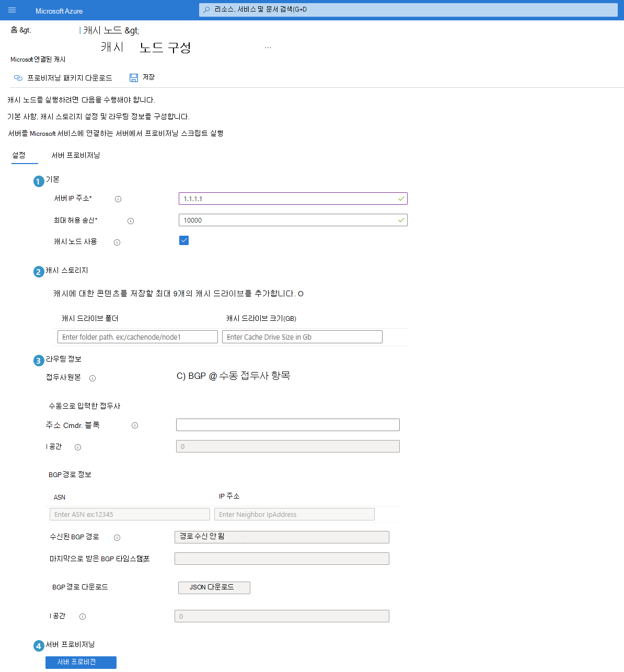Click info icon beside first 공간 field
Image resolution: width=624 pixels, height=672 pixels.
click(78, 447)
